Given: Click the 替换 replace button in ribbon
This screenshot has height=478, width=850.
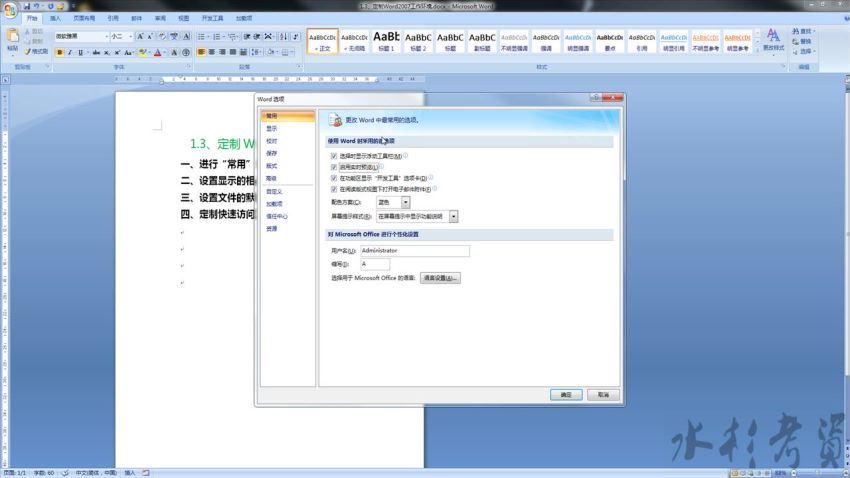Looking at the screenshot, I should (x=802, y=42).
